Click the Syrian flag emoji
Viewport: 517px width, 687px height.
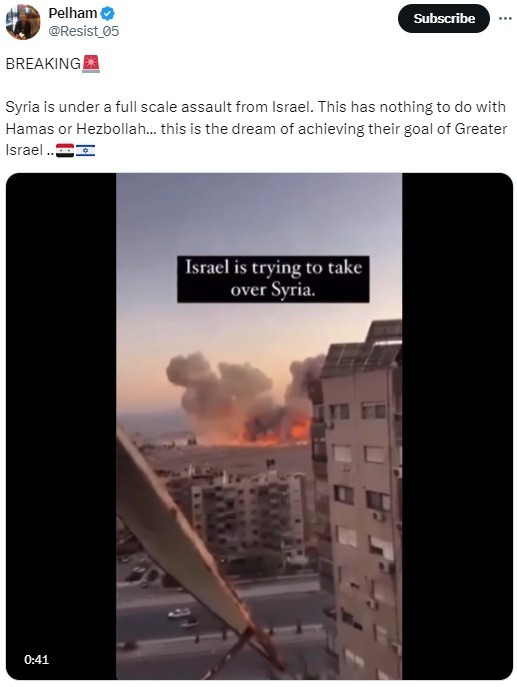tap(65, 151)
